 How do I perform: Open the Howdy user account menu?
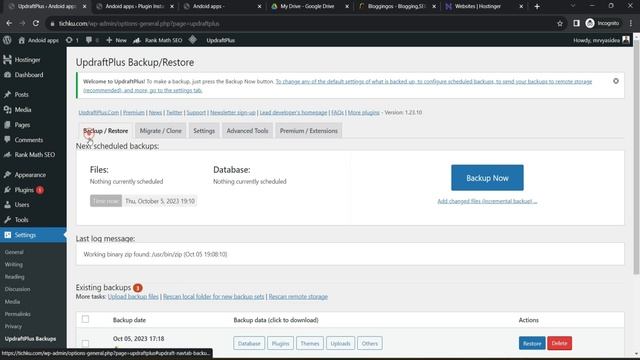tap(601, 40)
